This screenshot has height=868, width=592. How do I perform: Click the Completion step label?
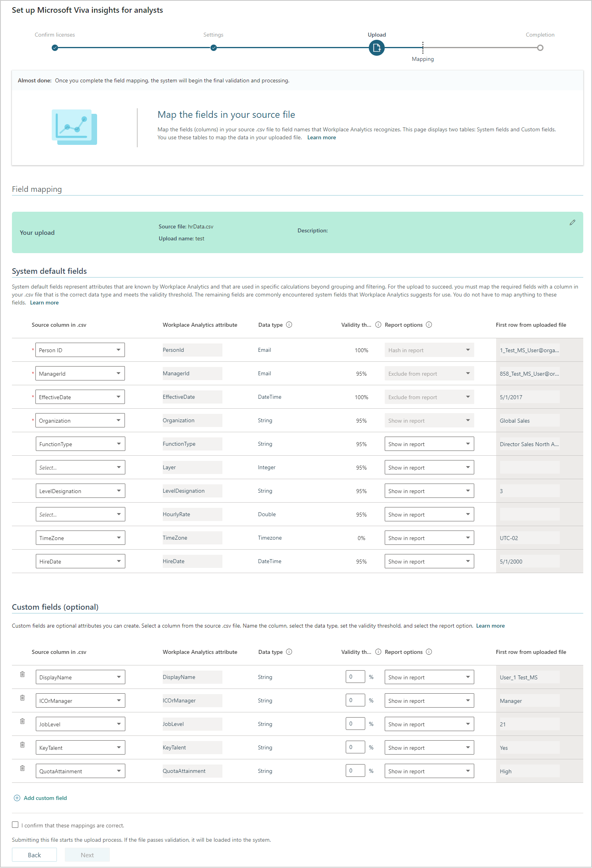pyautogui.click(x=540, y=35)
